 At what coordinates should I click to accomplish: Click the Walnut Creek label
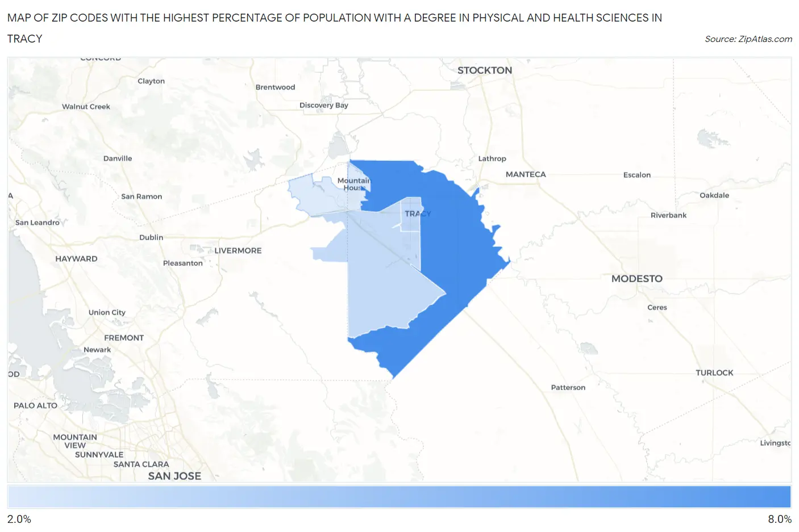pyautogui.click(x=86, y=107)
